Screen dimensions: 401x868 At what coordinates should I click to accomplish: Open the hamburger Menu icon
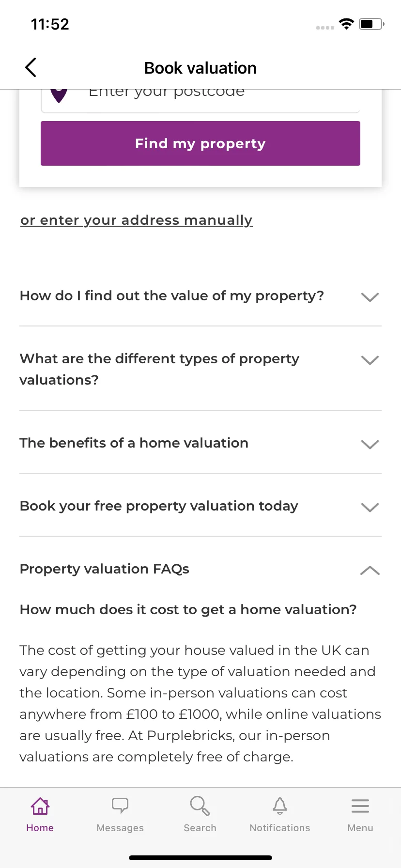pos(360,806)
